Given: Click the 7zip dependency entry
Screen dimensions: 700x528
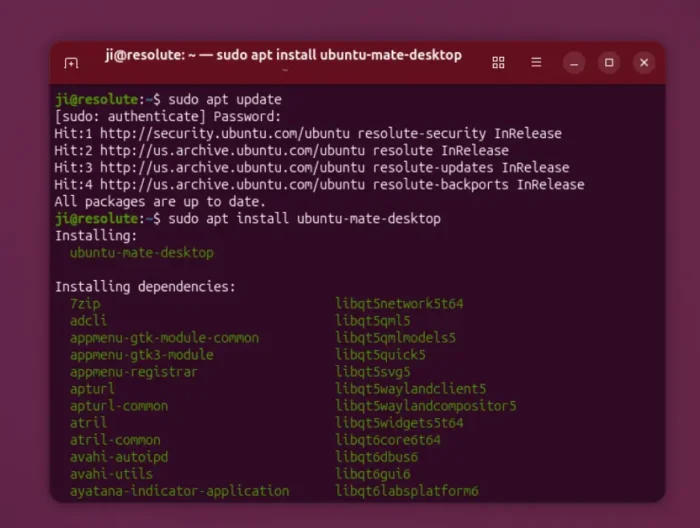Looking at the screenshot, I should [85, 304].
